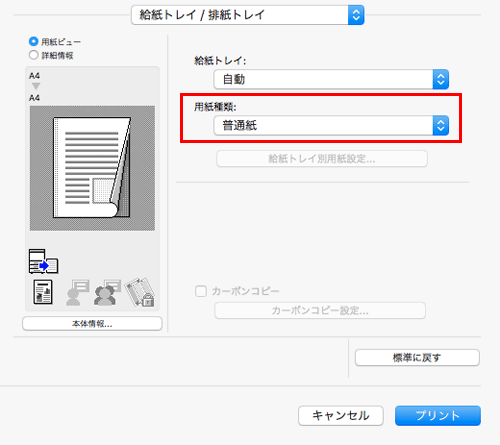Click the A4 paper preview thumbnail
The image size is (500, 445).
pyautogui.click(x=92, y=168)
